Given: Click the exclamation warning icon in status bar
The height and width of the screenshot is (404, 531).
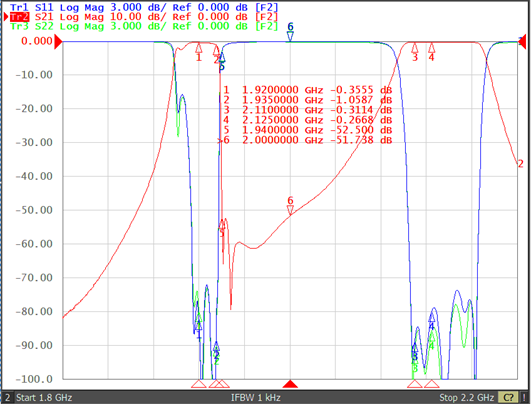Looking at the screenshot, I should 524,397.
